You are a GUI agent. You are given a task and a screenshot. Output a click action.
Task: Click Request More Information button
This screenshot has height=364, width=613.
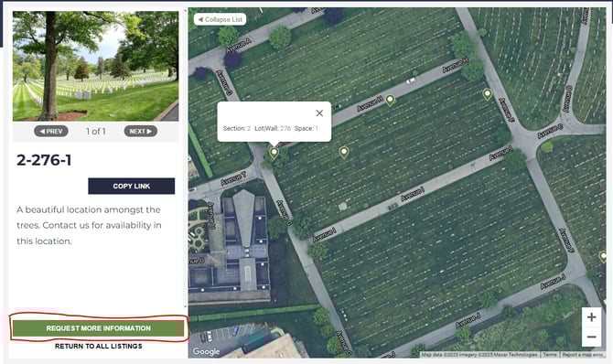tap(98, 328)
